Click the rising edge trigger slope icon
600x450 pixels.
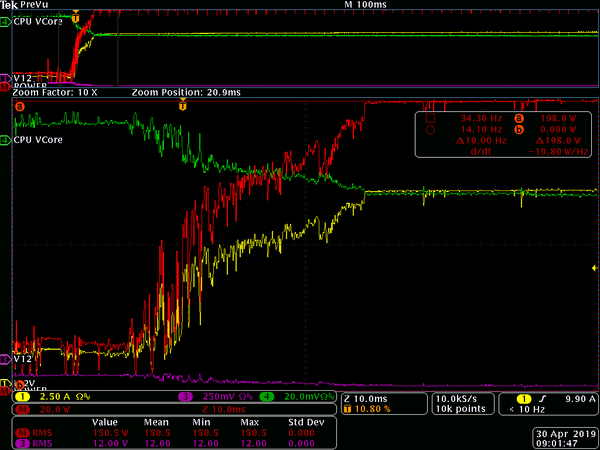coord(542,399)
